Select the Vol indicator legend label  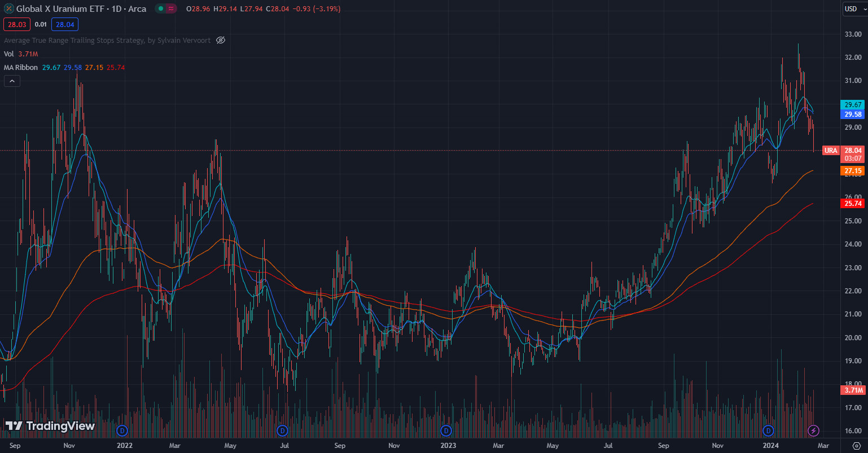(x=8, y=54)
